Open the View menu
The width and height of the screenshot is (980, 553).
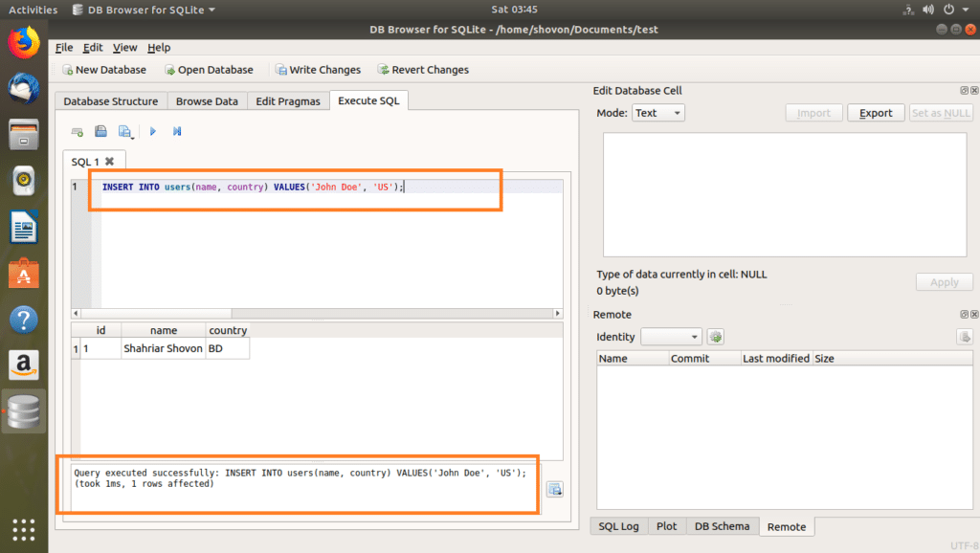[124, 48]
